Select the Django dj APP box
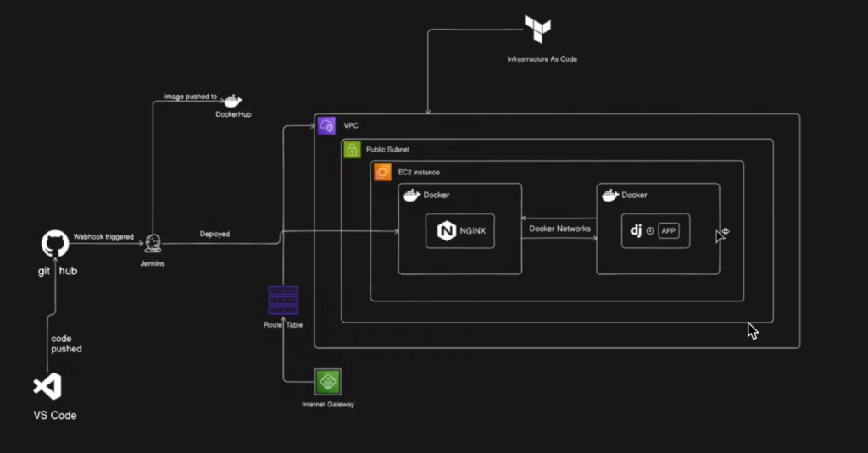 tap(655, 231)
